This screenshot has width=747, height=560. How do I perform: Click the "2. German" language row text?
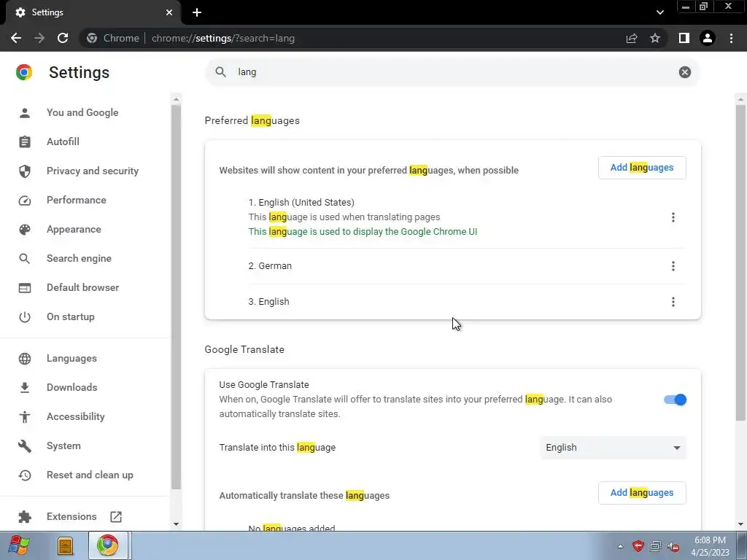(x=270, y=265)
